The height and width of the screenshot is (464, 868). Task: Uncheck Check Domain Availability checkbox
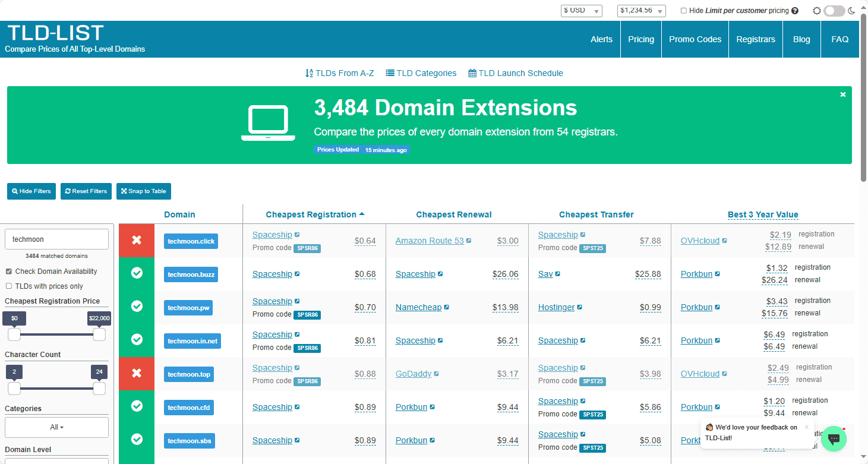tap(8, 272)
